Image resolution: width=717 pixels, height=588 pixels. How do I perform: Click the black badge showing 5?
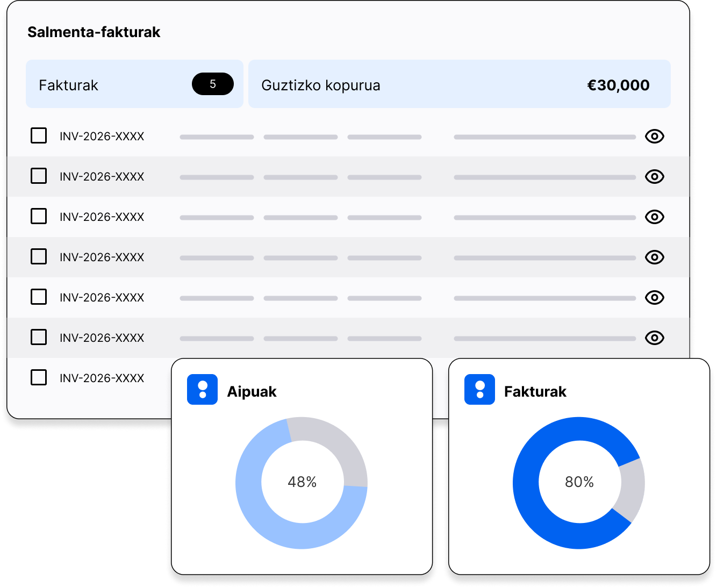(x=213, y=84)
